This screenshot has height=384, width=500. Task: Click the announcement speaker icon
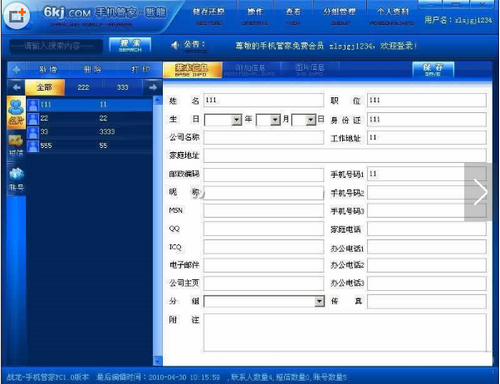175,45
